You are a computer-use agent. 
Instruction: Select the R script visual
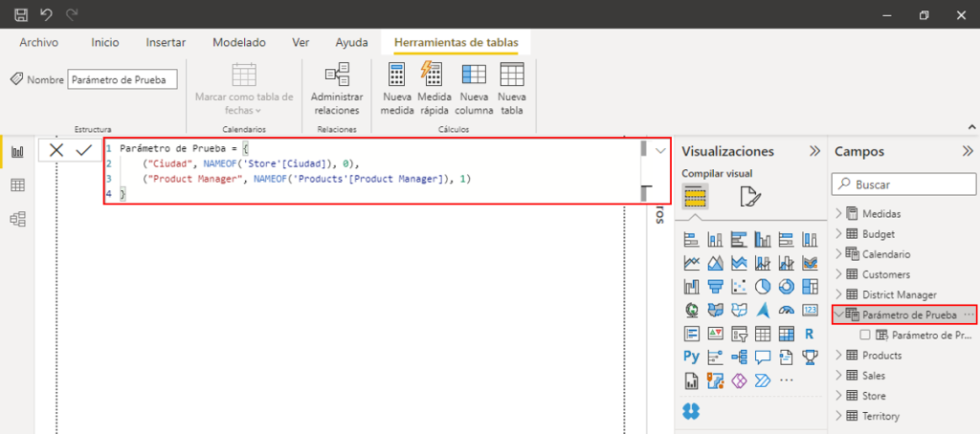point(810,334)
